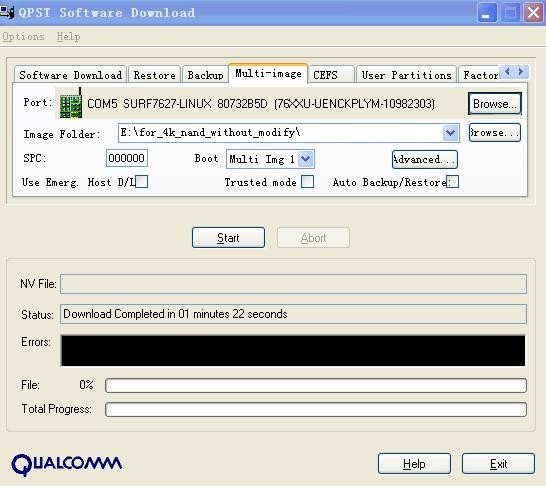
Task: Click the Help button at bottom
Action: [414, 464]
